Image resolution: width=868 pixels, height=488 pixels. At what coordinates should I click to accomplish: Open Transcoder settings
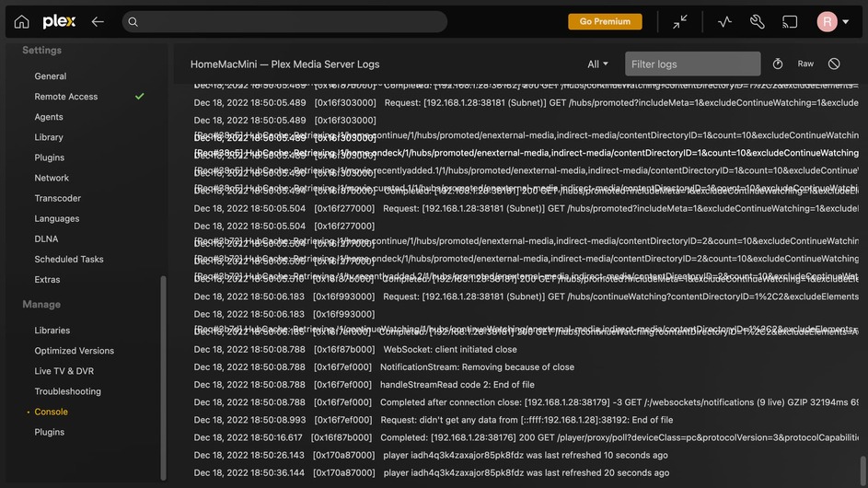[x=58, y=198]
